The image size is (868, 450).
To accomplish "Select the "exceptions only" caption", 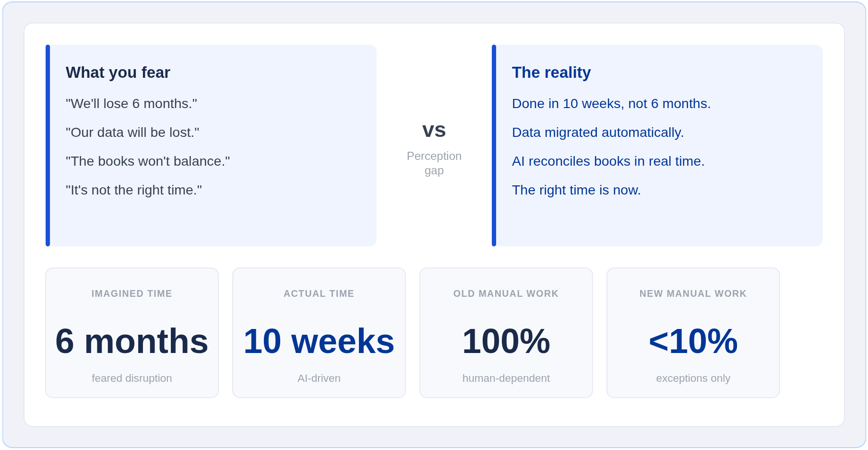I will [x=693, y=378].
